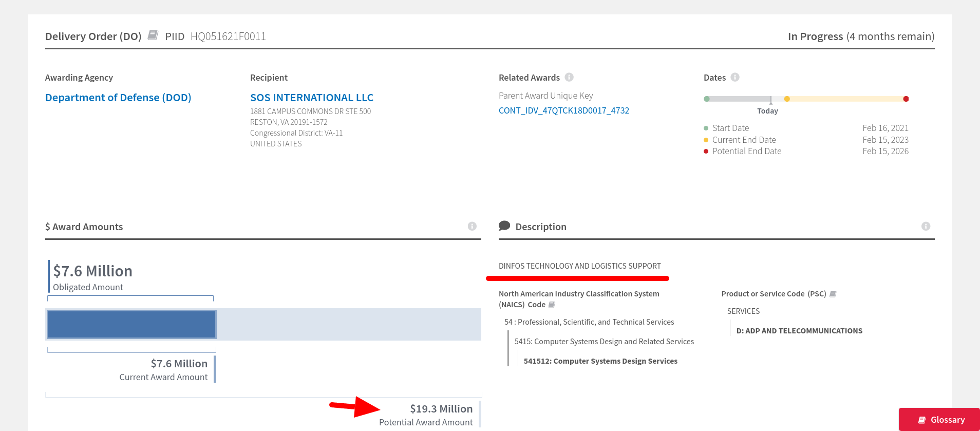Click Potential End Date value Feb 15, 2026
Image resolution: width=980 pixels, height=431 pixels.
coord(885,151)
